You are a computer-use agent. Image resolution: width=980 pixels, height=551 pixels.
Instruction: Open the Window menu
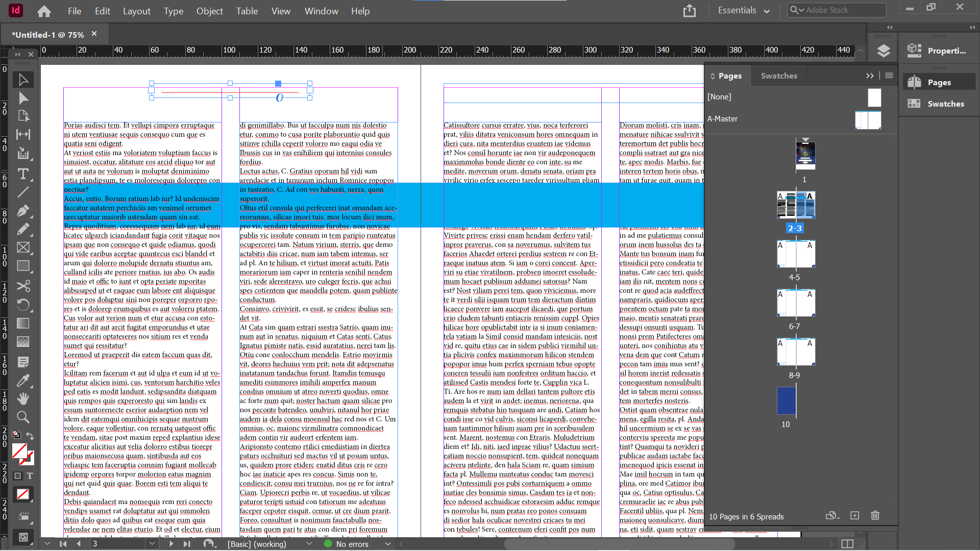tap(321, 11)
